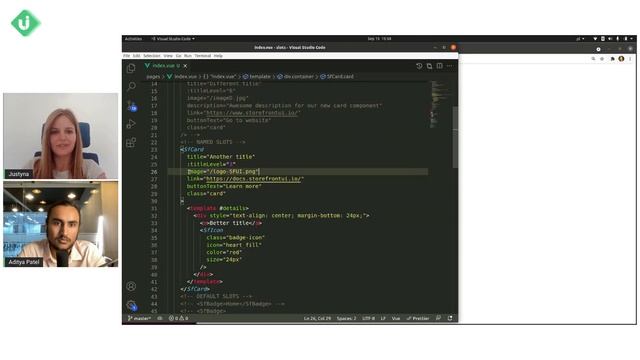
Task: Follow the www.storefrontui.io link on line 18
Action: pyautogui.click(x=252, y=113)
